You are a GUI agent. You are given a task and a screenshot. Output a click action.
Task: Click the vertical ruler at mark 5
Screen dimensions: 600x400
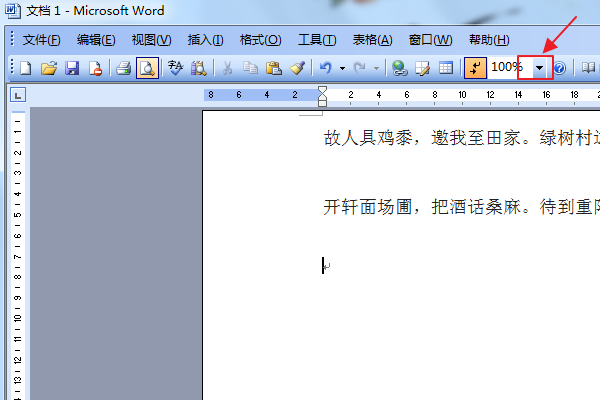coord(18,214)
